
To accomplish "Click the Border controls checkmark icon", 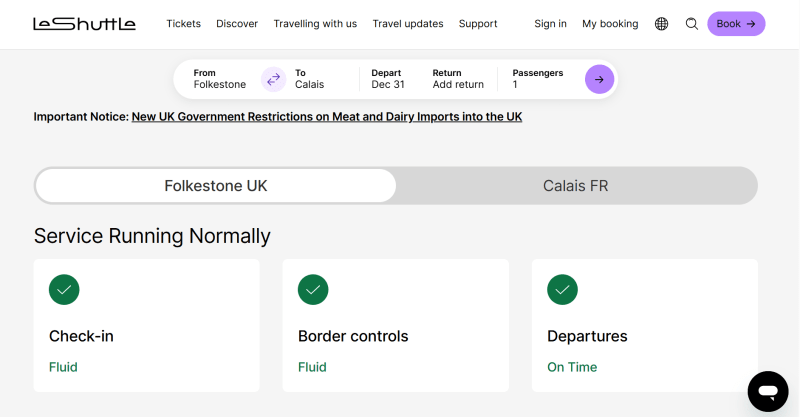I will (x=313, y=290).
